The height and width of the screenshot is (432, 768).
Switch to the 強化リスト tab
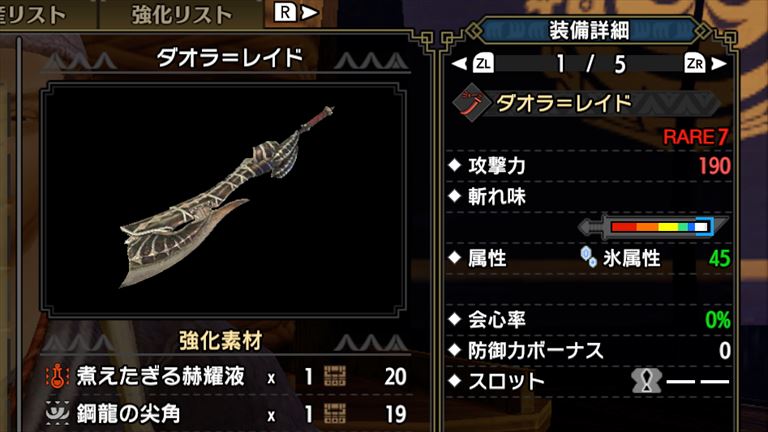[x=182, y=14]
